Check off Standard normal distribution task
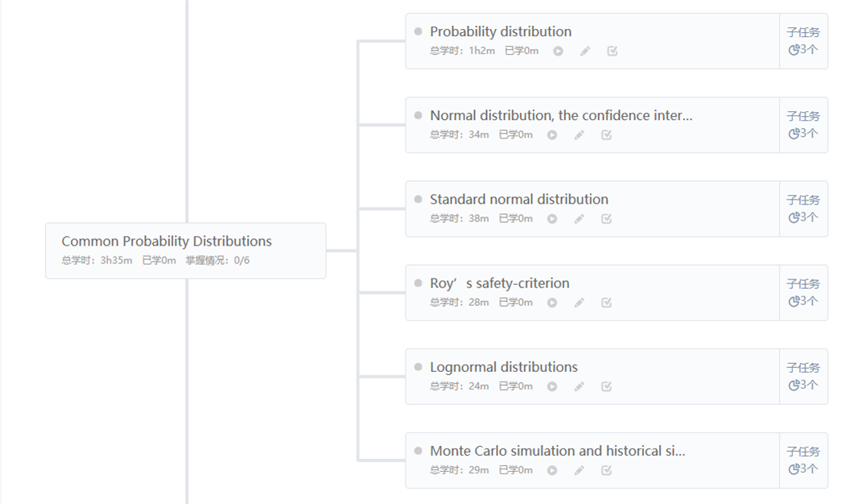This screenshot has height=504, width=863. tap(606, 219)
